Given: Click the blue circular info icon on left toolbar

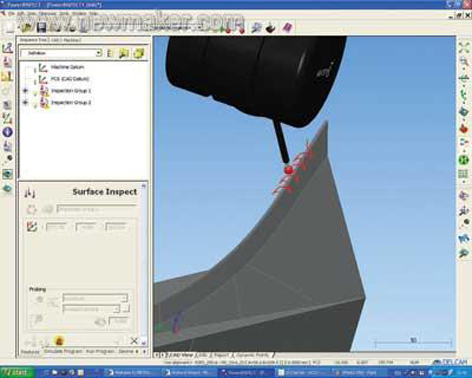Looking at the screenshot, I should click(7, 132).
